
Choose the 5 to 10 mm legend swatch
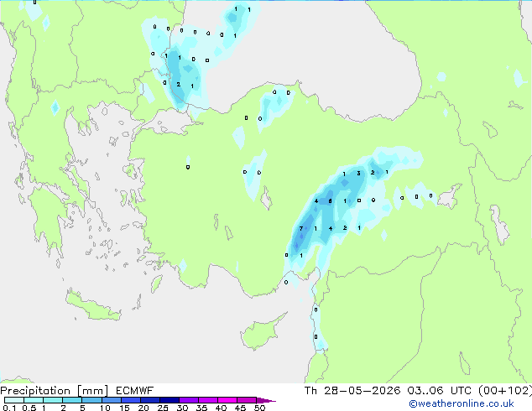[91, 400]
